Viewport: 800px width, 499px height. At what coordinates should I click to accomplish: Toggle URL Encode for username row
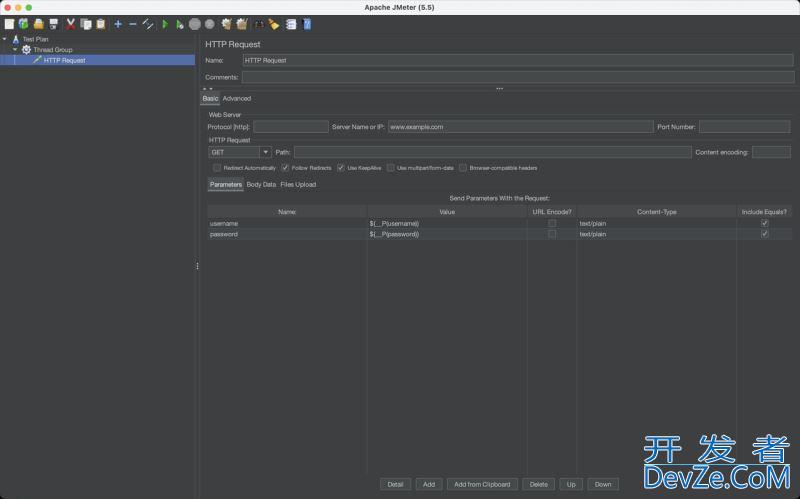point(552,223)
